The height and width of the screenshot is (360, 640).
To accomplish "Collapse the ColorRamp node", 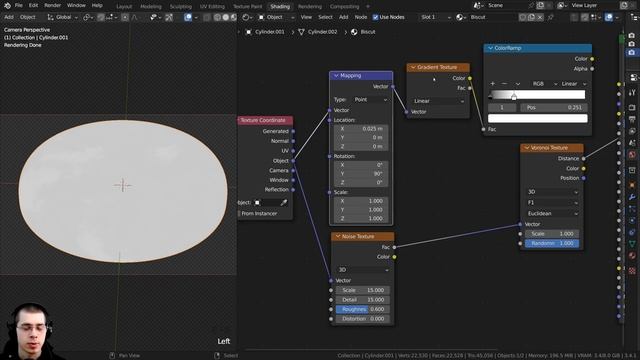I will (490, 48).
